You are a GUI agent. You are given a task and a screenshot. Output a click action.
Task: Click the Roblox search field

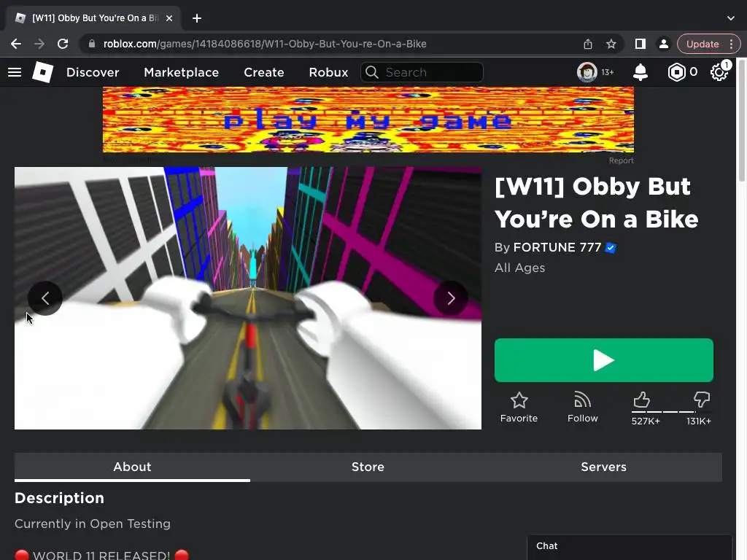422,72
